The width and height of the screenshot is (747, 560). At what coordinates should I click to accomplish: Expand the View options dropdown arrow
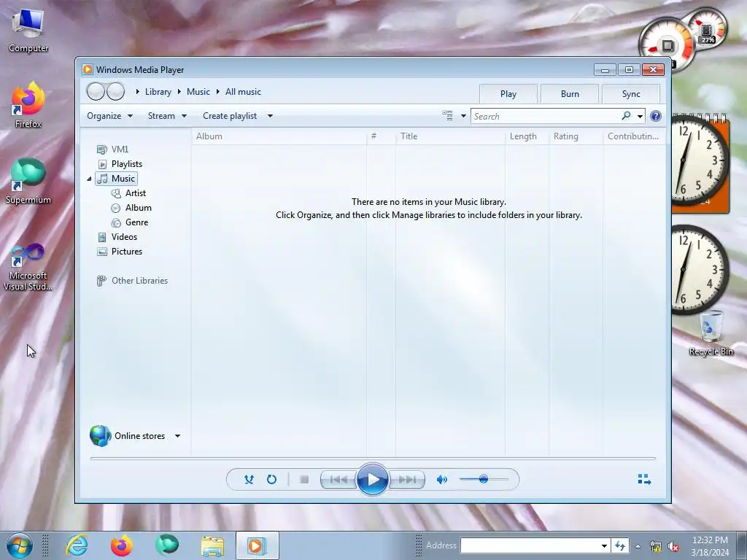(463, 116)
